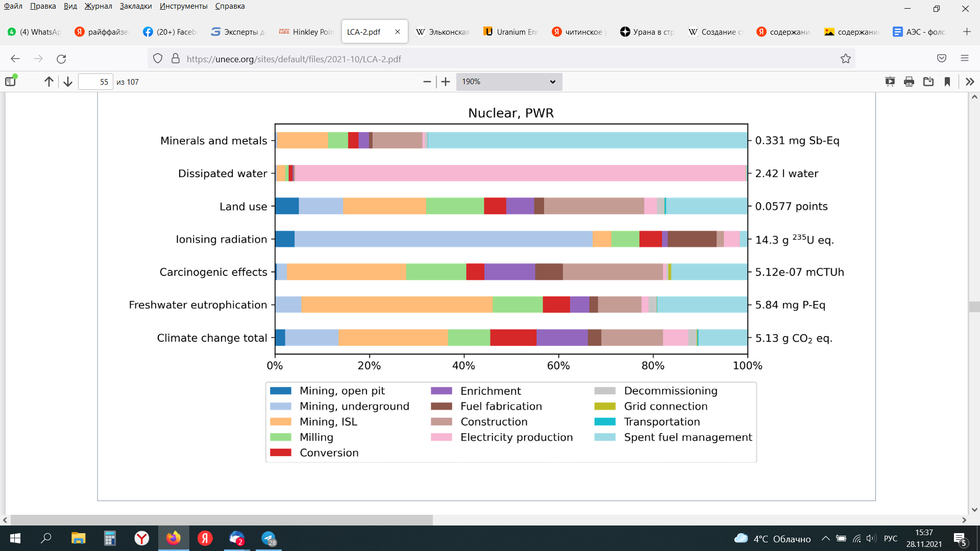Viewport: 980px width, 551px height.
Task: Open Telegram from the taskbar
Action: [269, 538]
